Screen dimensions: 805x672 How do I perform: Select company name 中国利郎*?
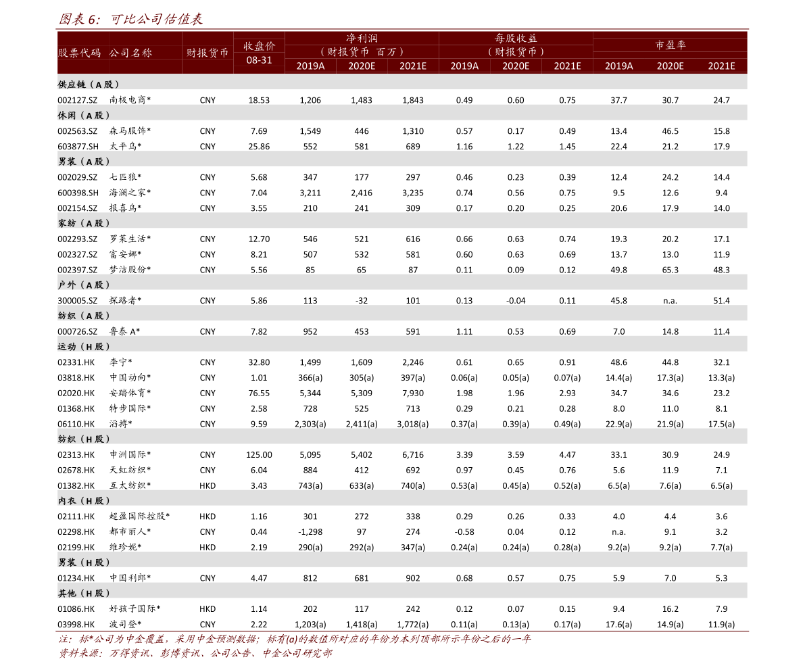pos(130,577)
